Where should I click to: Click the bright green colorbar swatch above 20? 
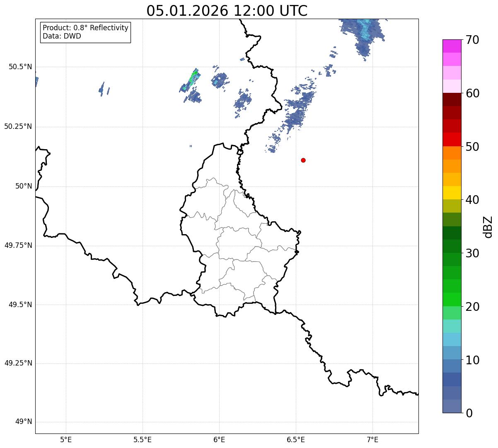452,300
